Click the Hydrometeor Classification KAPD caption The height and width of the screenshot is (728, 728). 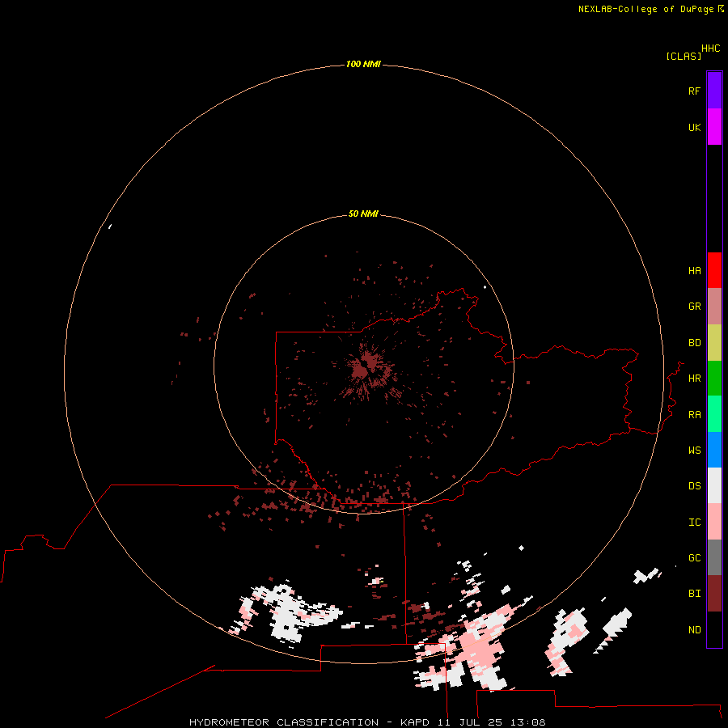[367, 722]
